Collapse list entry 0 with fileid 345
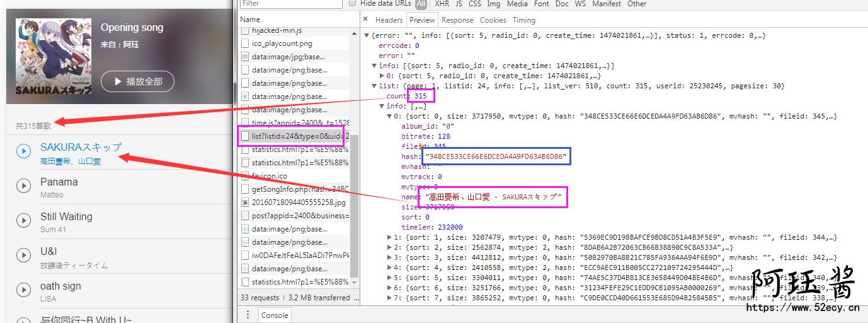Image resolution: width=868 pixels, height=323 pixels. click(x=389, y=117)
